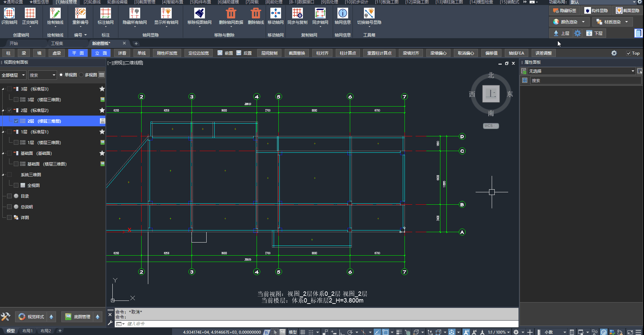This screenshot has width=644, height=335.
Task: Open the 全部楼层 floor dropdown
Action: pyautogui.click(x=13, y=75)
